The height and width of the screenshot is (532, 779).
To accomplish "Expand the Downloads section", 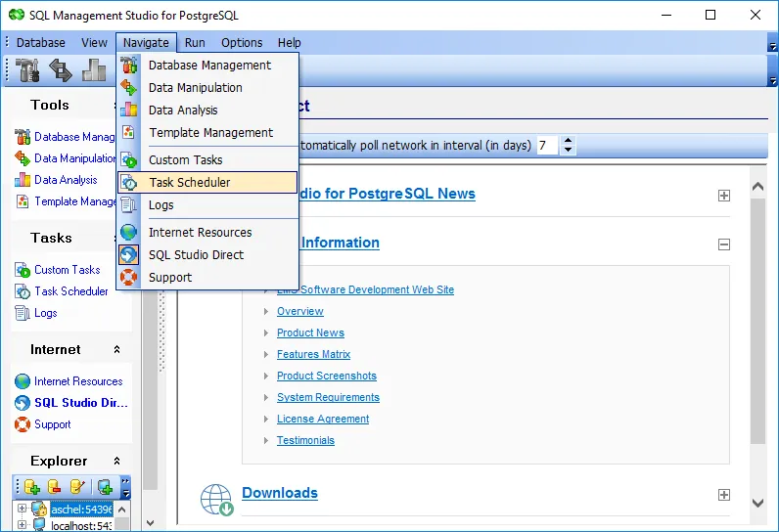I will point(724,495).
